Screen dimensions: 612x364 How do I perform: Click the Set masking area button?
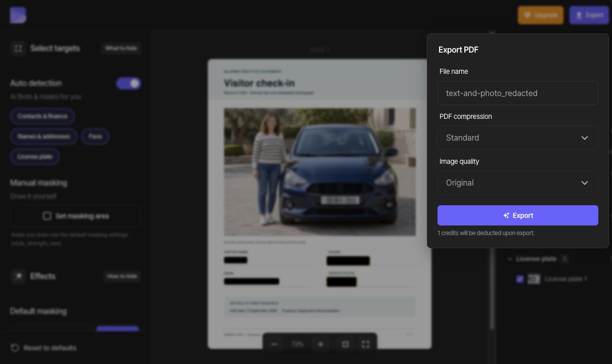75,216
